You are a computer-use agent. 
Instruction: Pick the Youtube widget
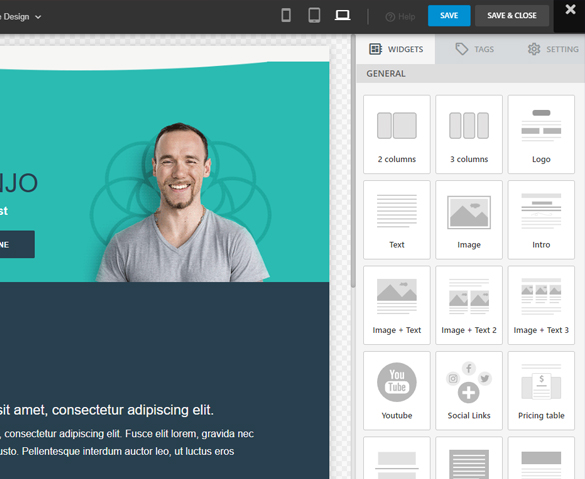[397, 391]
